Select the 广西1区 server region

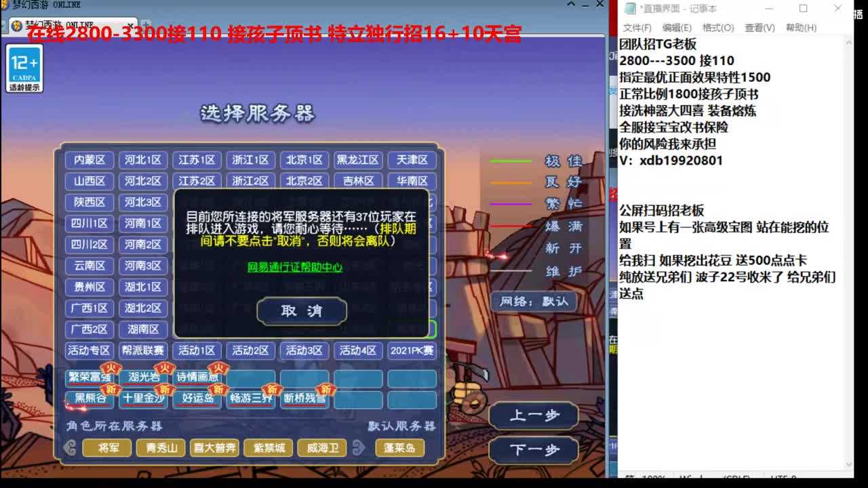(x=90, y=308)
